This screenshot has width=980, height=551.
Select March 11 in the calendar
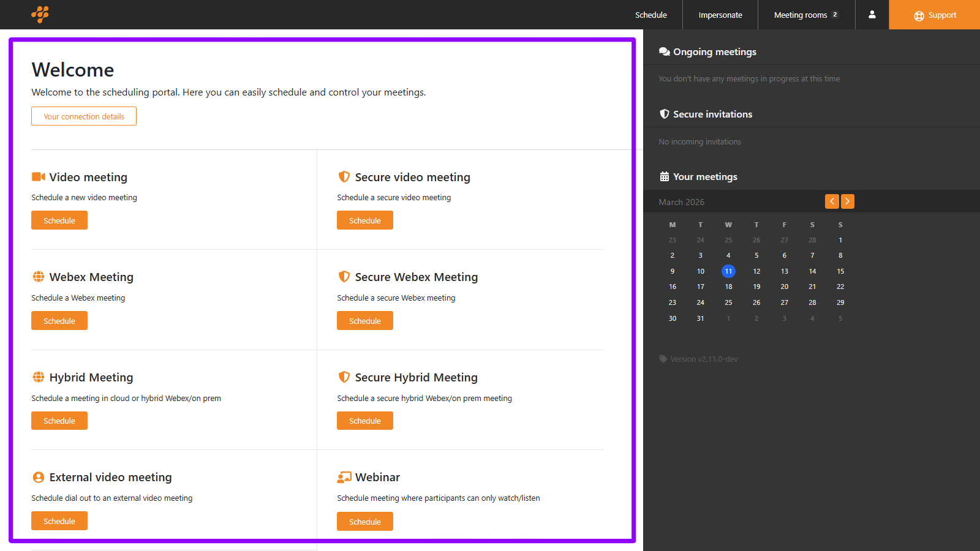tap(728, 271)
